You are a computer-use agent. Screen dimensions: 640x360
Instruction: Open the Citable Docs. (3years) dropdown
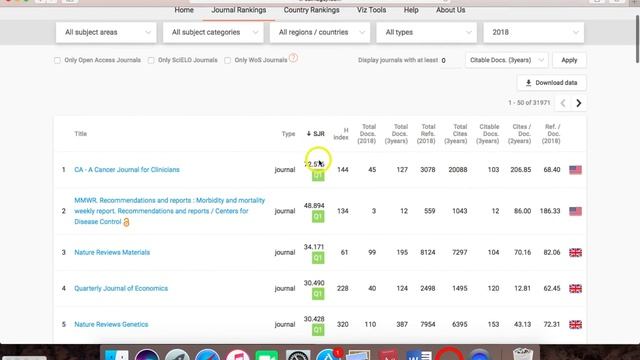click(507, 60)
